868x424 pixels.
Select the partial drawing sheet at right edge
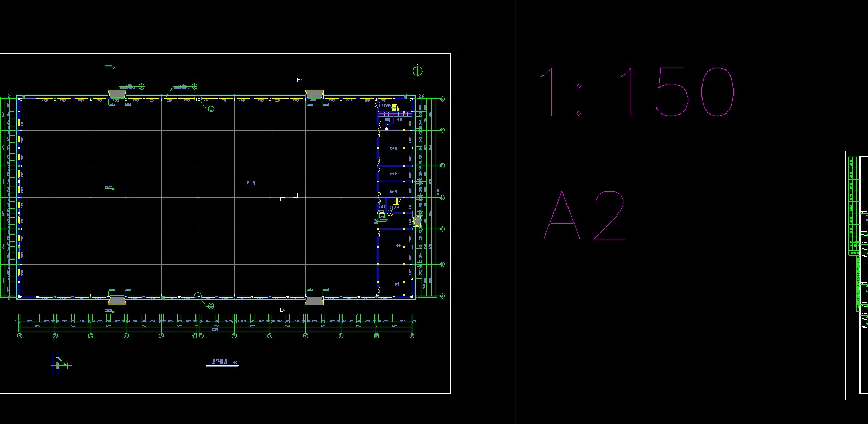(x=857, y=274)
